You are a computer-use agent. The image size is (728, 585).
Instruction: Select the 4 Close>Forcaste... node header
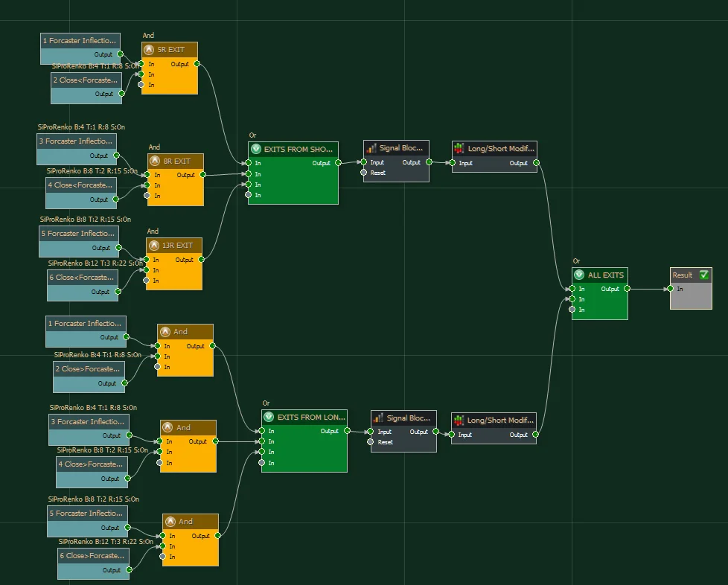[x=92, y=464]
